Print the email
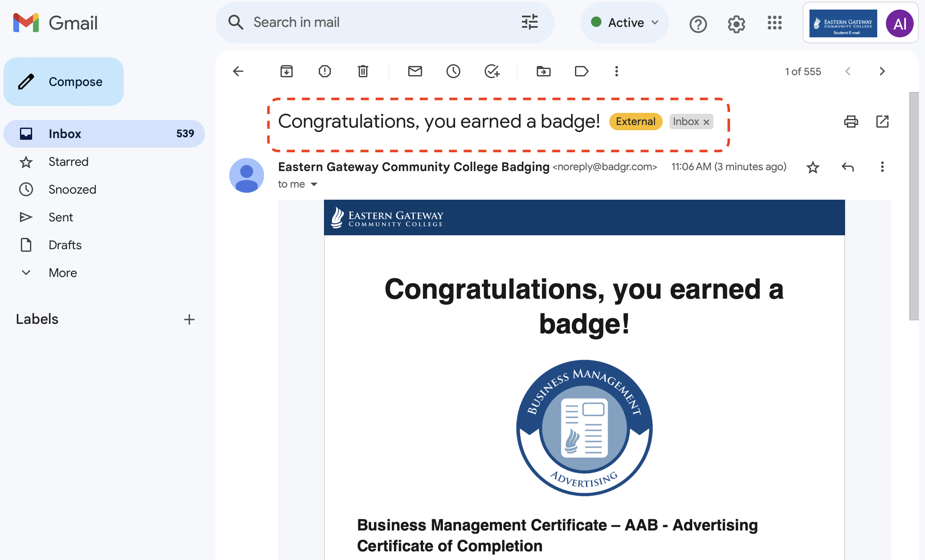 (x=851, y=122)
